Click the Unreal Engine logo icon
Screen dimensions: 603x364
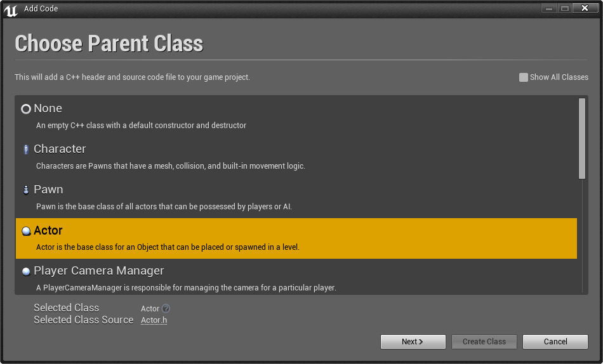(11, 10)
